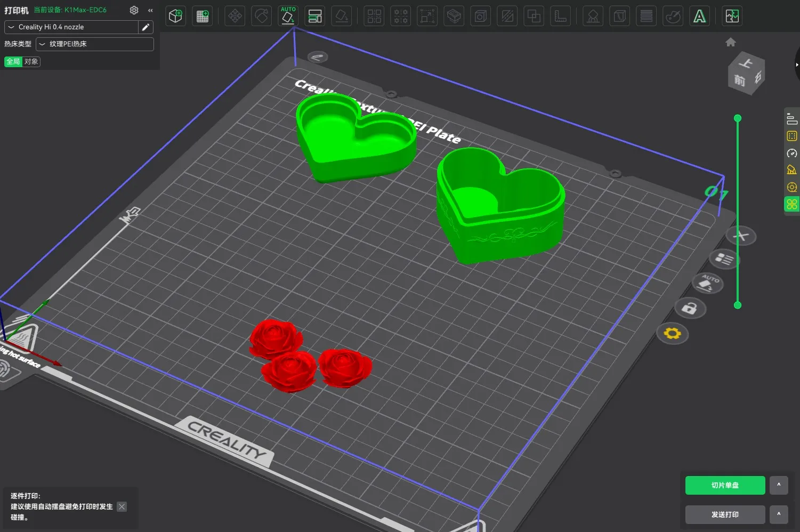The image size is (800, 532).
Task: Click the add model cube icon
Action: 175,16
